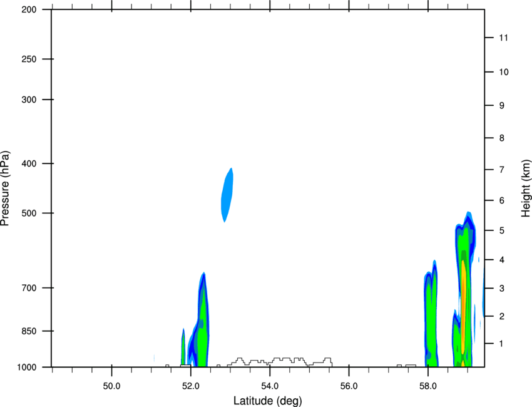The height and width of the screenshot is (407, 532).
Task: Click the 850 pressure tick label
Action: pyautogui.click(x=29, y=331)
